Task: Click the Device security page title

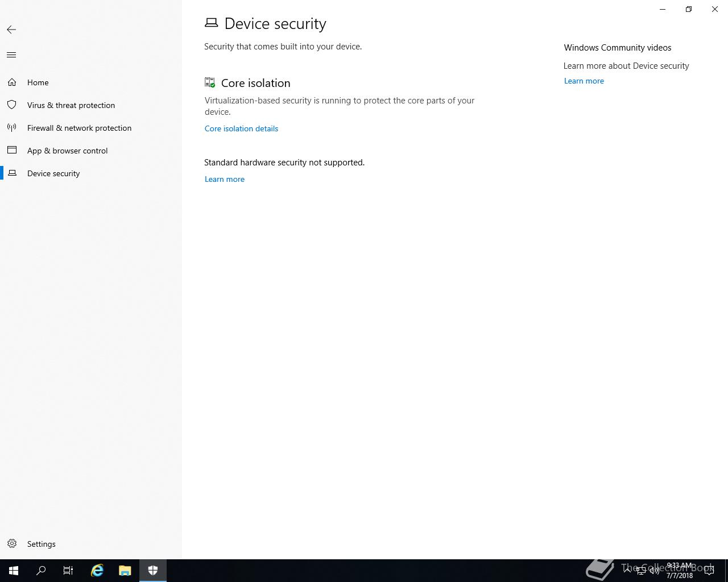Action: pos(275,24)
